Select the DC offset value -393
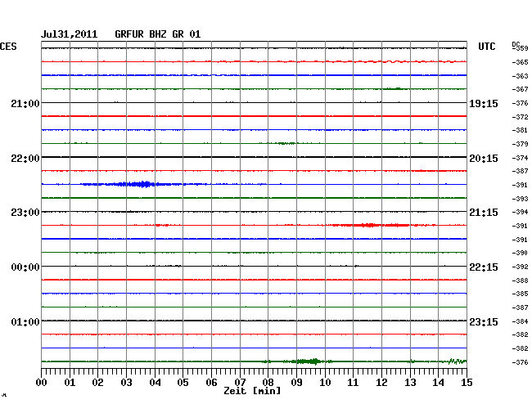Screen dimensions: 532x404 coord(520,199)
